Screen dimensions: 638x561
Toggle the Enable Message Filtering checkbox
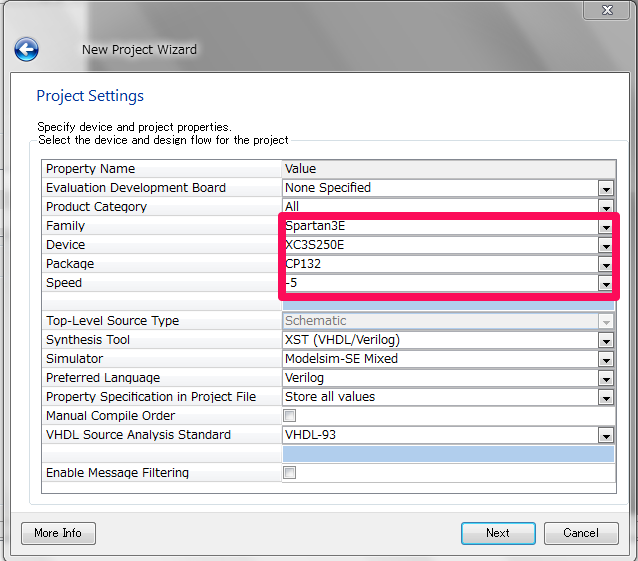click(290, 473)
